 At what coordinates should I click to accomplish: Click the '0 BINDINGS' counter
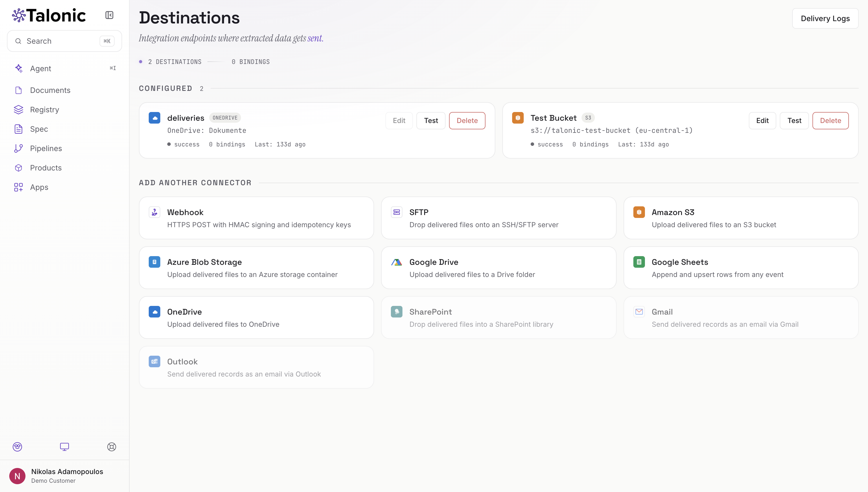pos(251,62)
